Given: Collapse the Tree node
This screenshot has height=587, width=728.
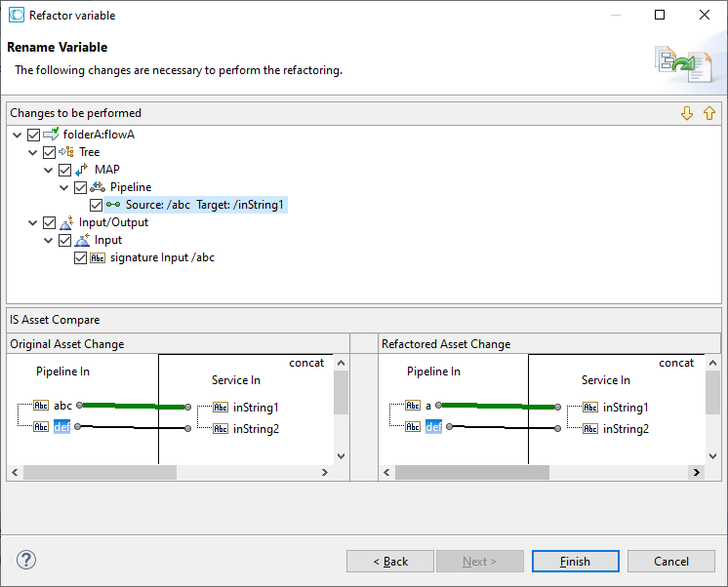Looking at the screenshot, I should (35, 152).
